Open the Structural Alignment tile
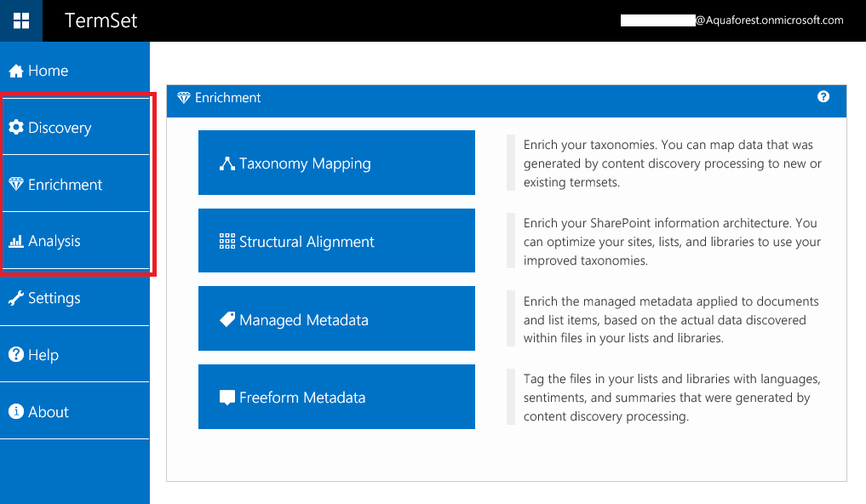866x504 pixels. [336, 241]
